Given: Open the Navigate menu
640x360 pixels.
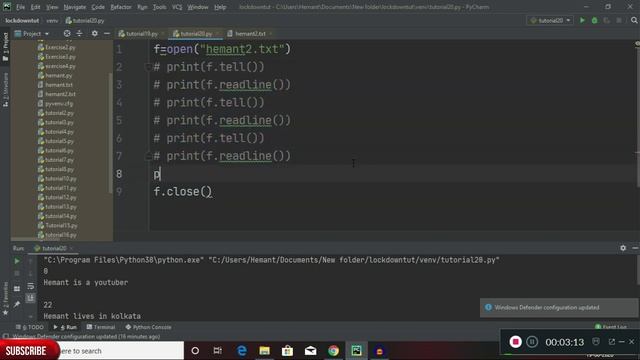Looking at the screenshot, I should (x=75, y=7).
